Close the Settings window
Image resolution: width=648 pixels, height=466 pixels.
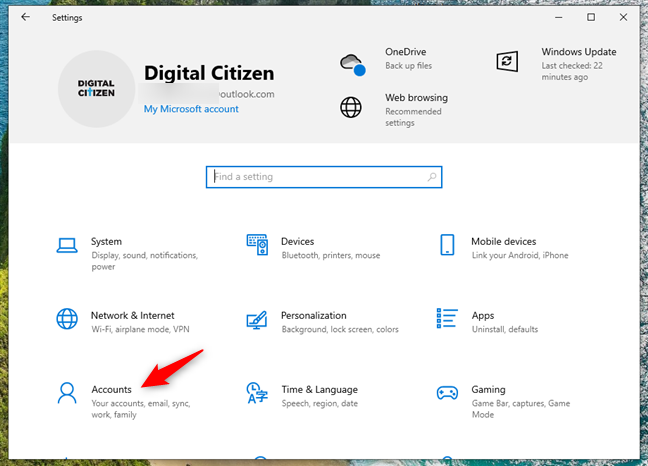(x=623, y=17)
